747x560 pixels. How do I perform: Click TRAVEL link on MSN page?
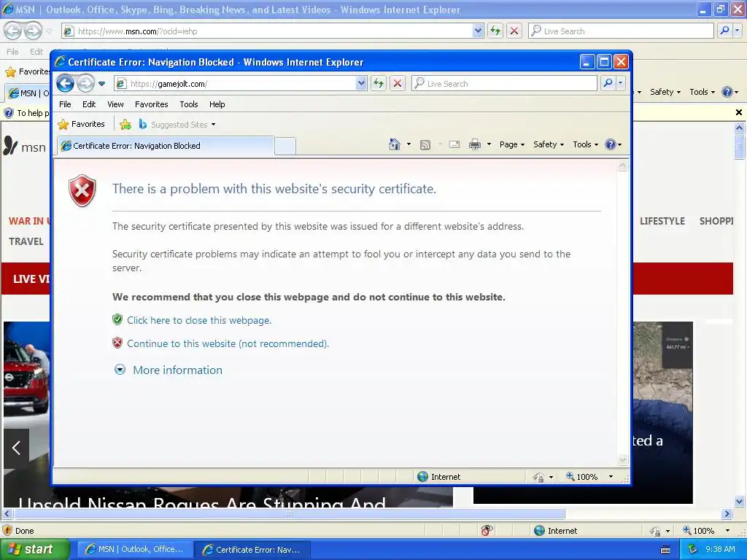click(26, 241)
